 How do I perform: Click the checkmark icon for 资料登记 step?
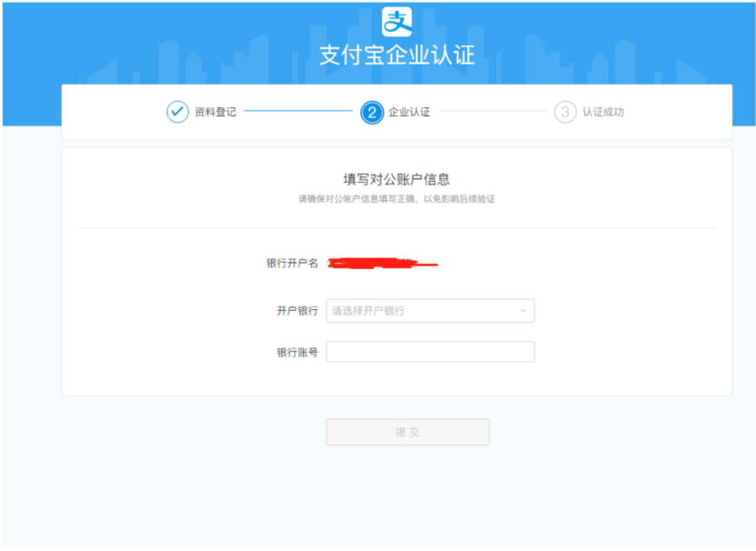[177, 112]
